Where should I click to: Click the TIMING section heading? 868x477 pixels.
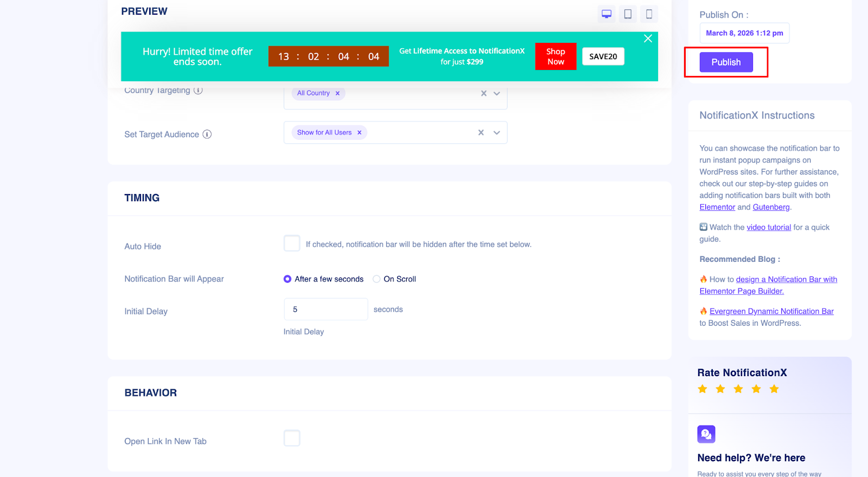(x=142, y=198)
